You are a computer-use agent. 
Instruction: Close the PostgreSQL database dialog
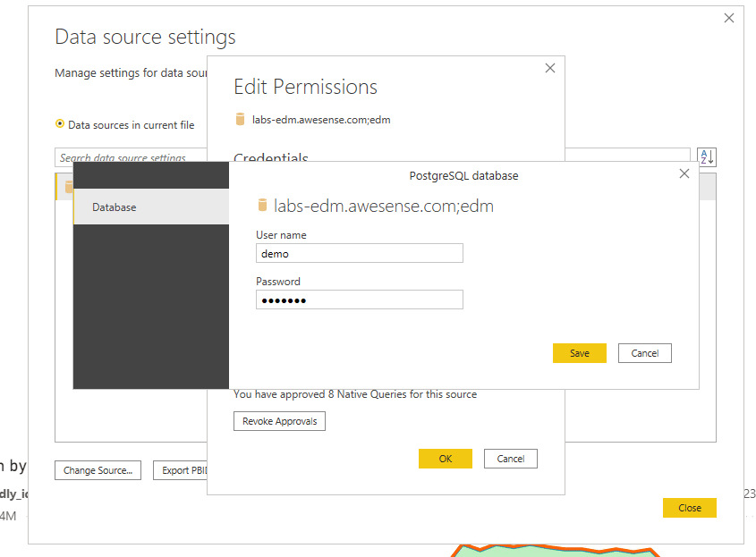tap(684, 173)
